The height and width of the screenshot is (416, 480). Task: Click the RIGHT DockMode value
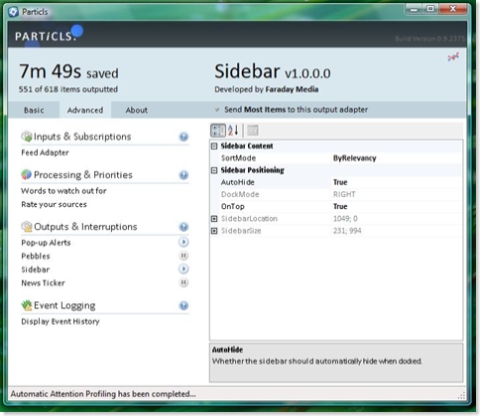coord(344,194)
